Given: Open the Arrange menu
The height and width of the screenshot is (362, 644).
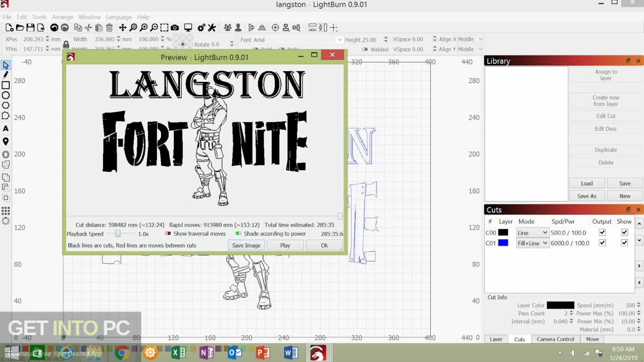Looking at the screenshot, I should [62, 17].
